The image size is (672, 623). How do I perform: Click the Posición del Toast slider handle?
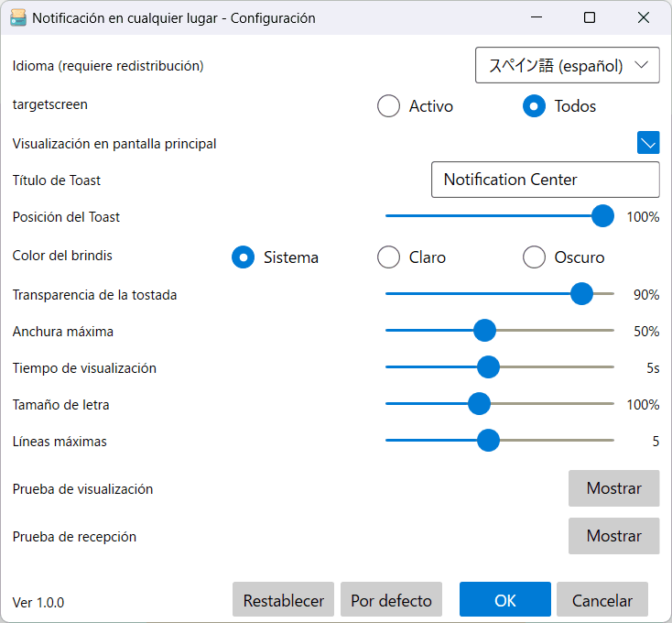pos(602,215)
